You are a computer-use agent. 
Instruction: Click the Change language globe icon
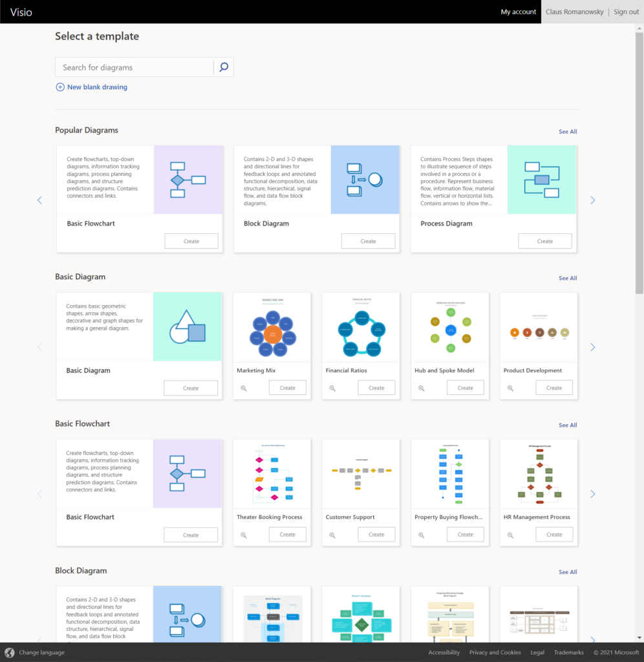(x=10, y=652)
